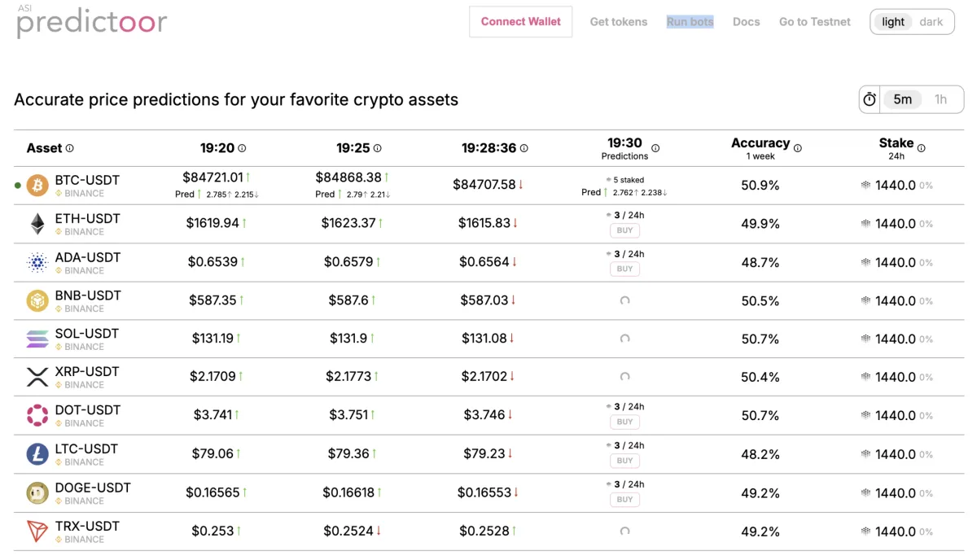
Task: Click stake token icon in ETH-USDT row
Action: point(865,224)
